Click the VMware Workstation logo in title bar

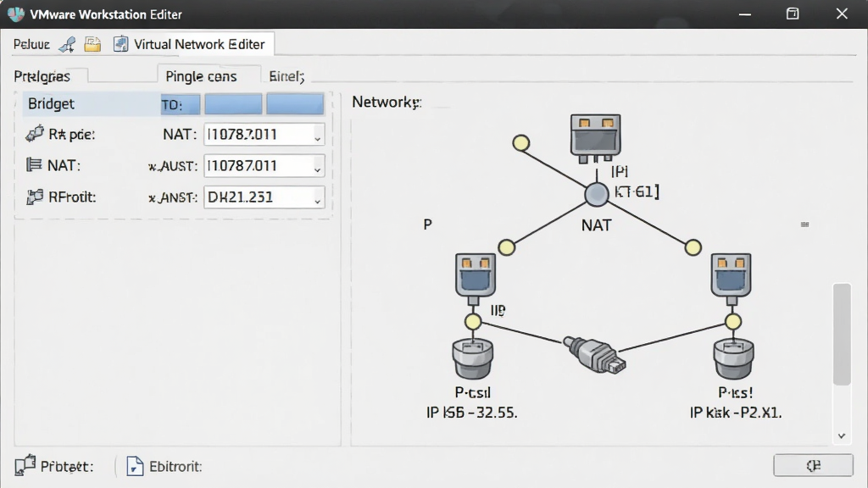point(15,14)
